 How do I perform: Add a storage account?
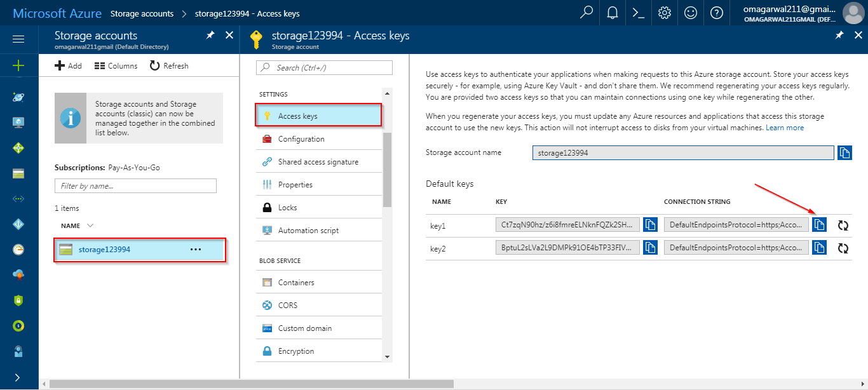click(x=68, y=65)
